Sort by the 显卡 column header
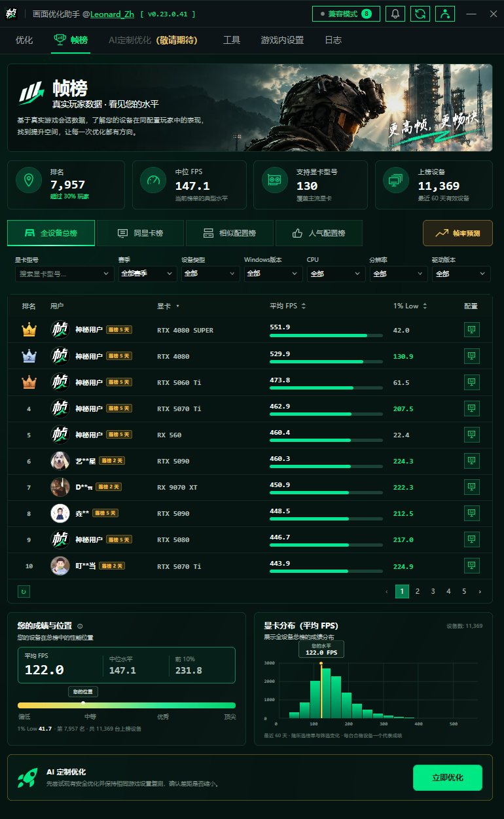Viewport: 504px width, 819px height. click(168, 306)
